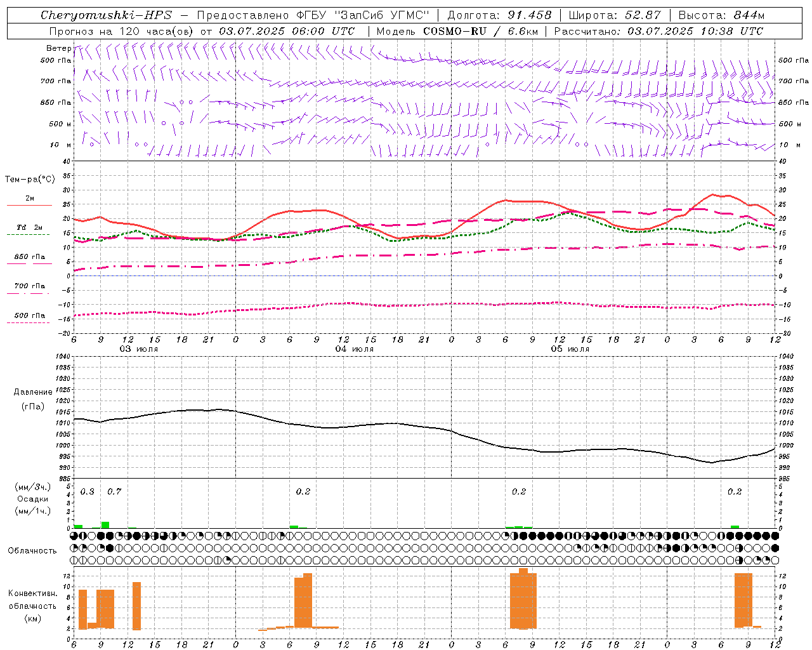The width and height of the screenshot is (812, 650).
Task: Click the "0.3" precipitation amount value
Action: pyautogui.click(x=87, y=492)
